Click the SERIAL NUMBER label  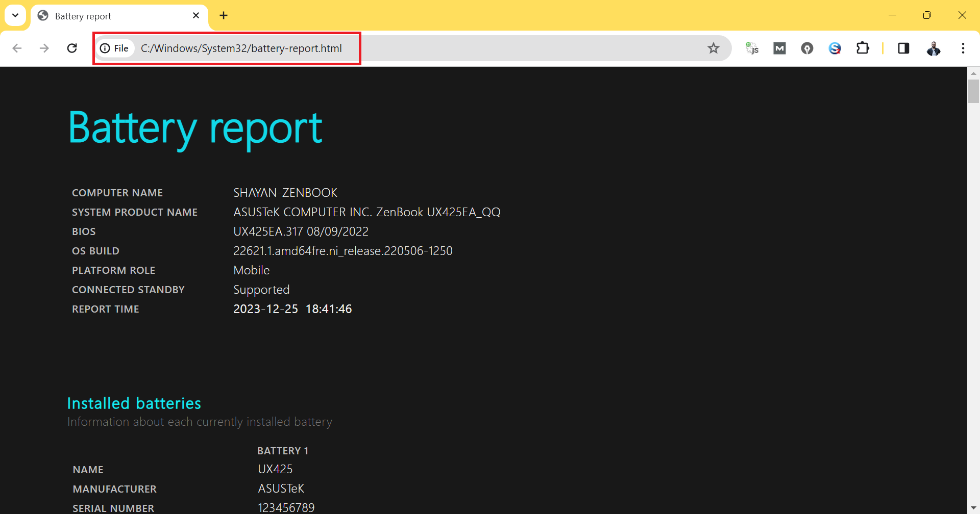pos(113,508)
